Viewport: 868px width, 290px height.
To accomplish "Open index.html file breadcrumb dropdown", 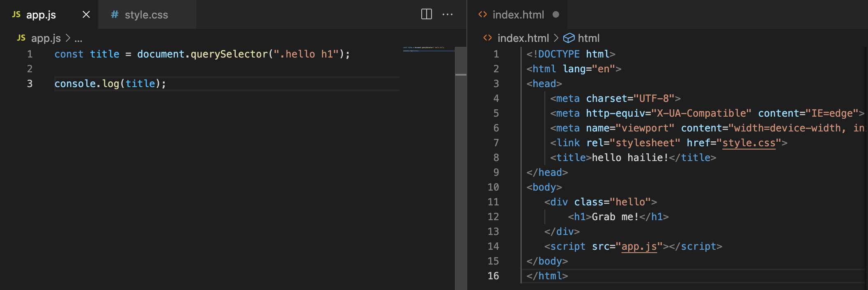I will coord(523,38).
